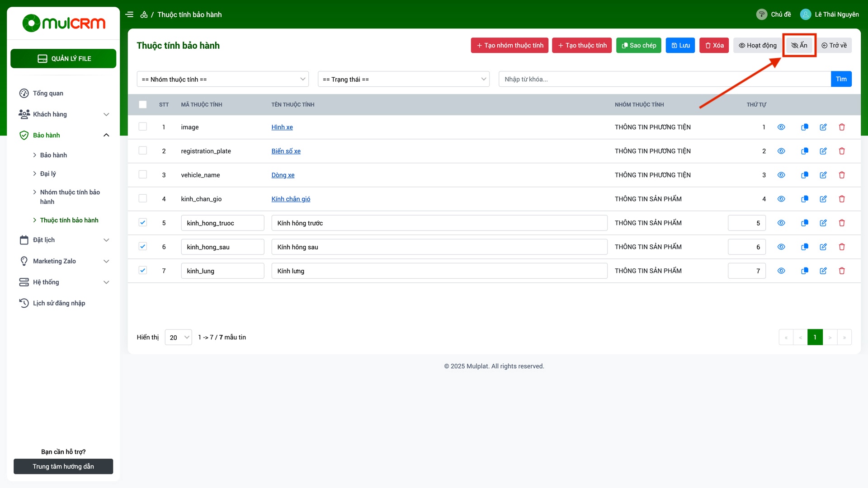Click the copy icon for registration_plate row
Image resolution: width=868 pixels, height=488 pixels.
click(x=804, y=151)
